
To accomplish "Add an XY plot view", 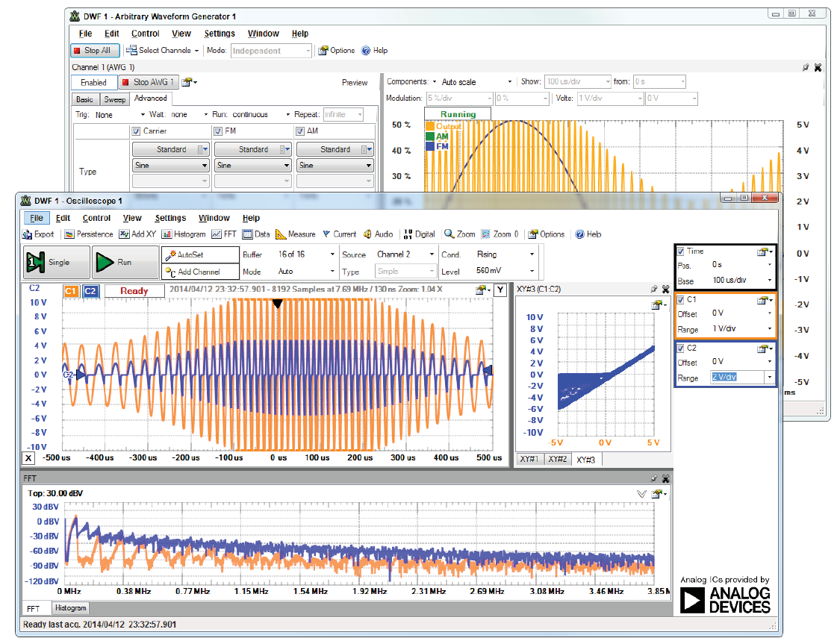I will click(x=137, y=234).
